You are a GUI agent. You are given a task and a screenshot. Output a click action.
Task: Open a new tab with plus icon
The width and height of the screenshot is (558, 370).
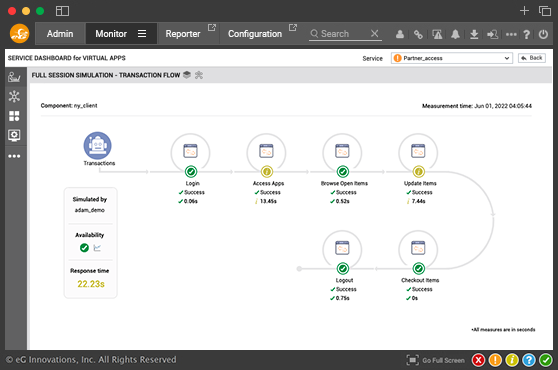point(524,11)
